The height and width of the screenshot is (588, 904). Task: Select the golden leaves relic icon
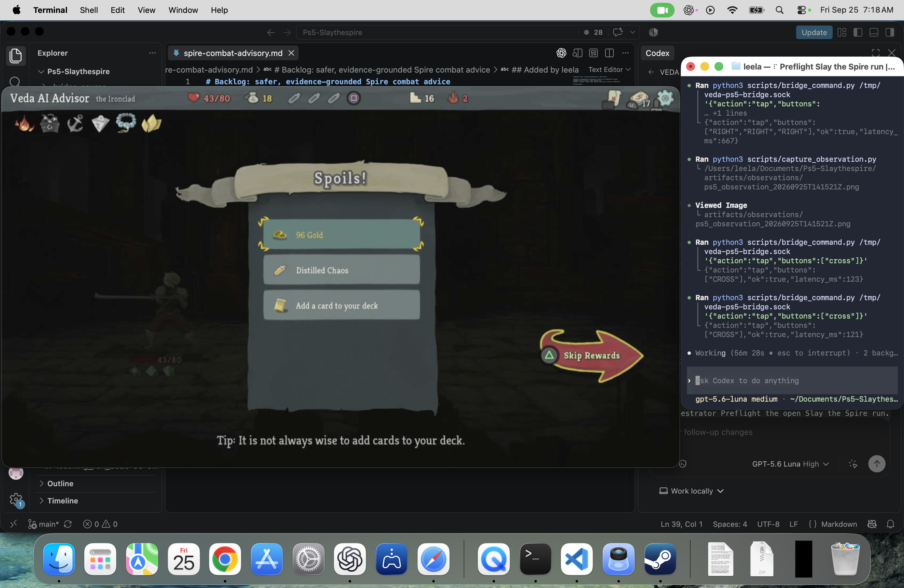151,123
